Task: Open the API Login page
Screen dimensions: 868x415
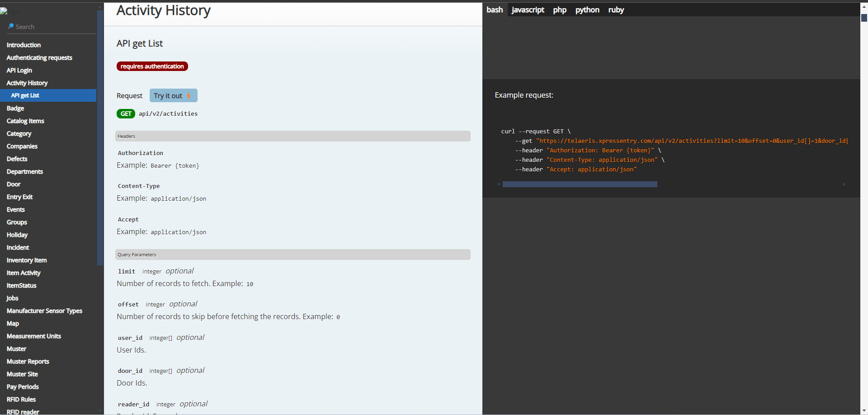Action: click(19, 70)
